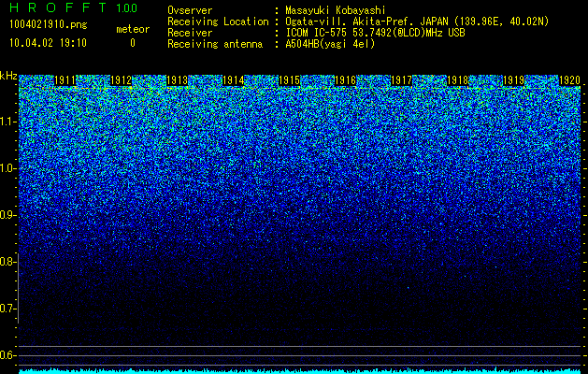
Task: Click the 1918 time marker
Action: [x=458, y=80]
